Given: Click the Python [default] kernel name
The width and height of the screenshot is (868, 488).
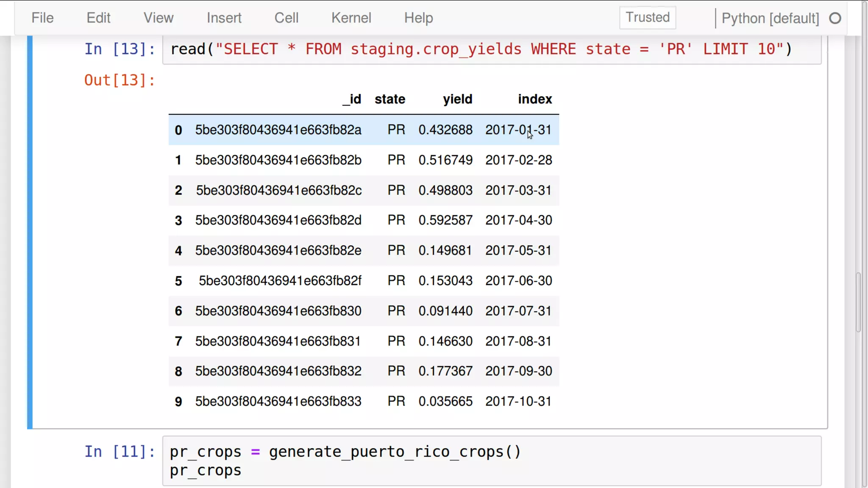Looking at the screenshot, I should [x=770, y=18].
